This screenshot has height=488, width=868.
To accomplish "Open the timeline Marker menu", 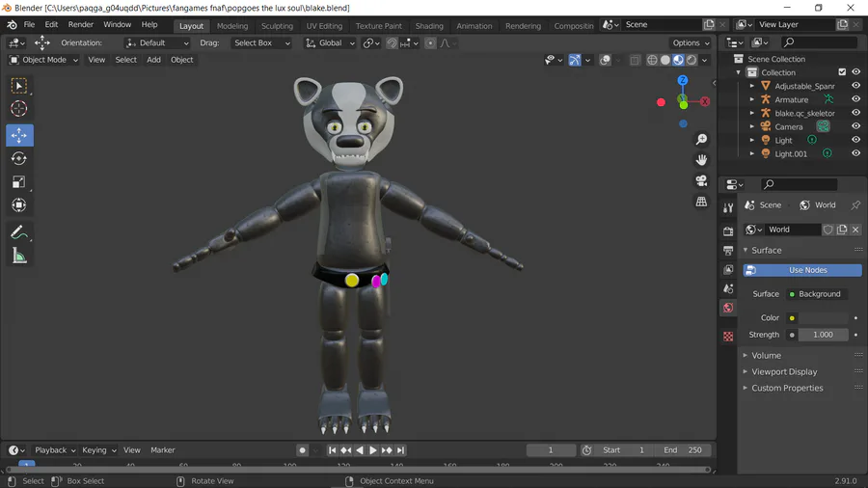I will (x=163, y=450).
